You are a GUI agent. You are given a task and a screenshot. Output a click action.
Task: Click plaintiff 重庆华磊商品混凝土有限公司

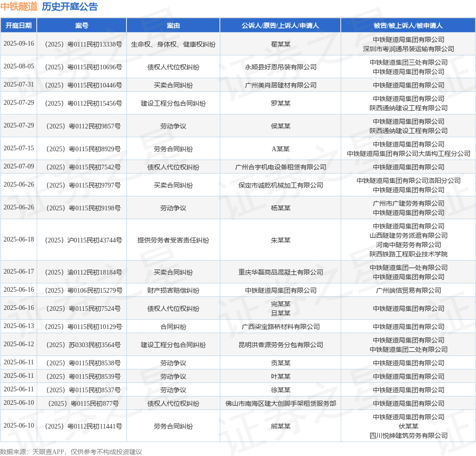coord(280,272)
